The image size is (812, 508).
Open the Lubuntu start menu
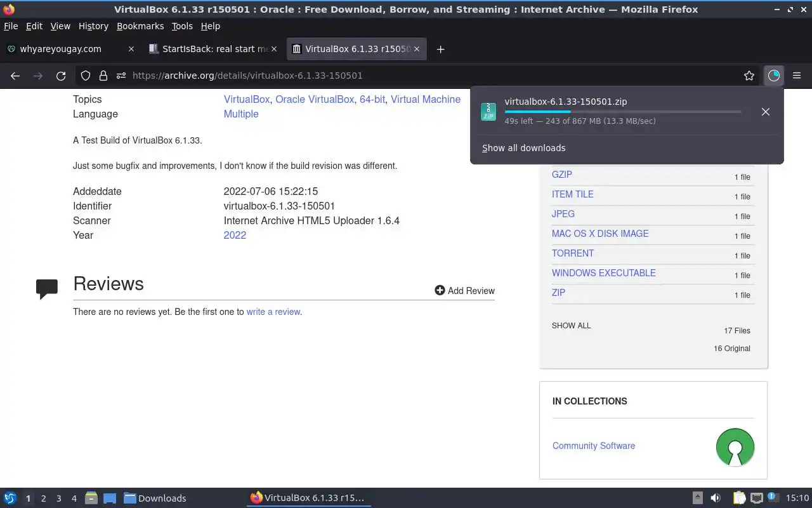tap(10, 498)
